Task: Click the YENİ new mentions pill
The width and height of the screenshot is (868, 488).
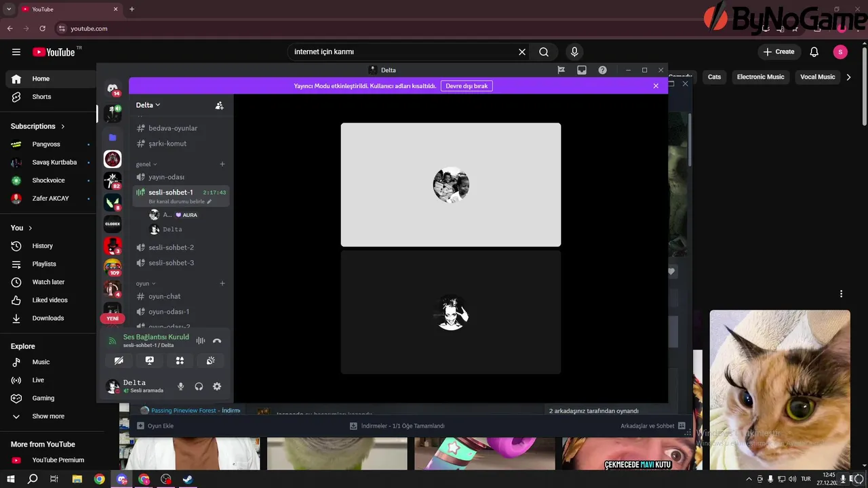Action: 113,319
